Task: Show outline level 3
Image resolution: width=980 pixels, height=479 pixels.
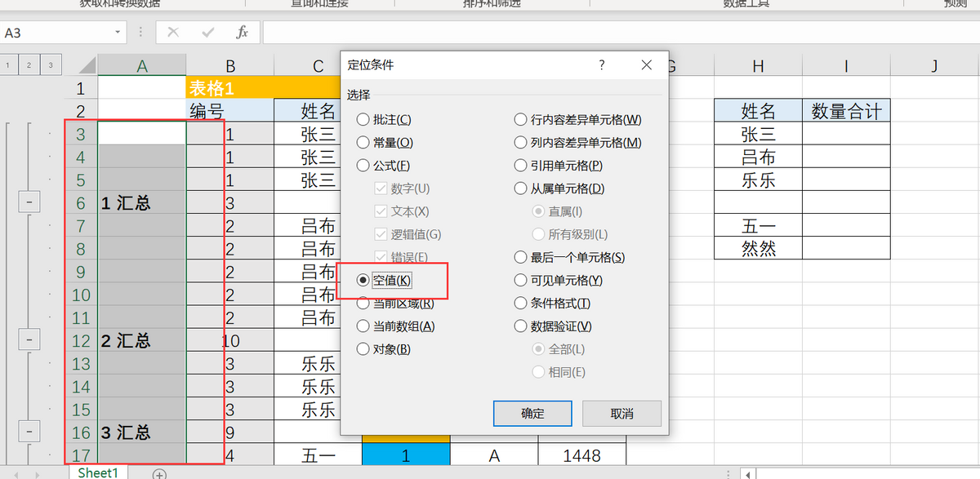Action: point(51,65)
